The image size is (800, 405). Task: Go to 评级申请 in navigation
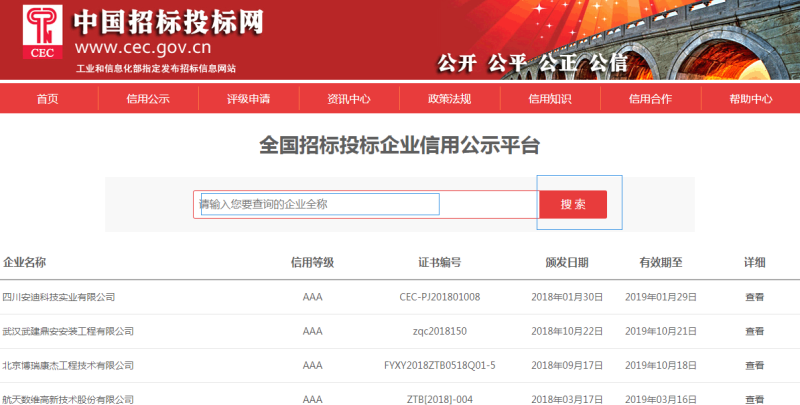[x=248, y=99]
